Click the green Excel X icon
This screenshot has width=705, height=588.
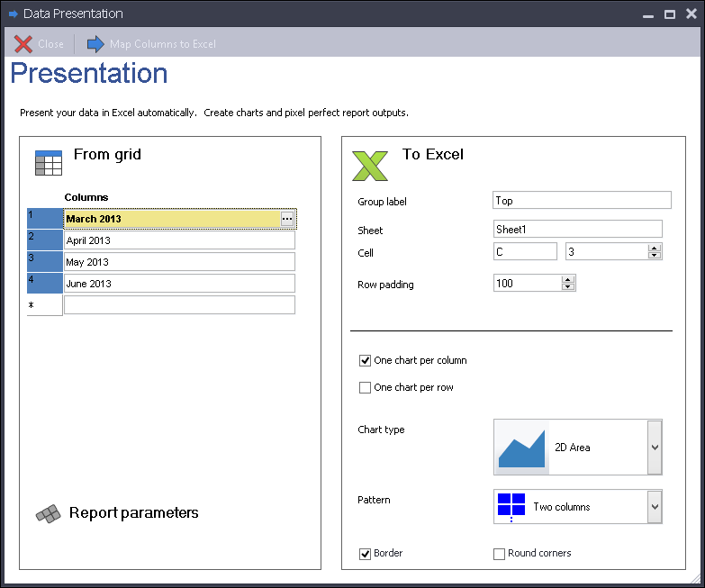pyautogui.click(x=370, y=166)
